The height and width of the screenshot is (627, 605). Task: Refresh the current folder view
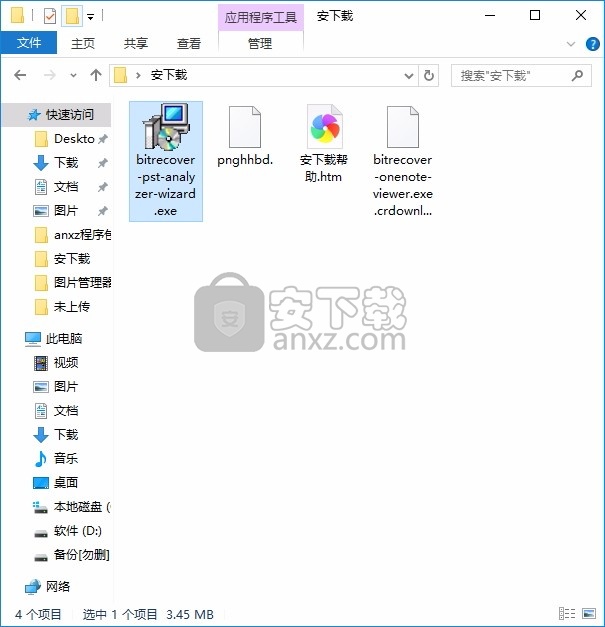point(429,75)
